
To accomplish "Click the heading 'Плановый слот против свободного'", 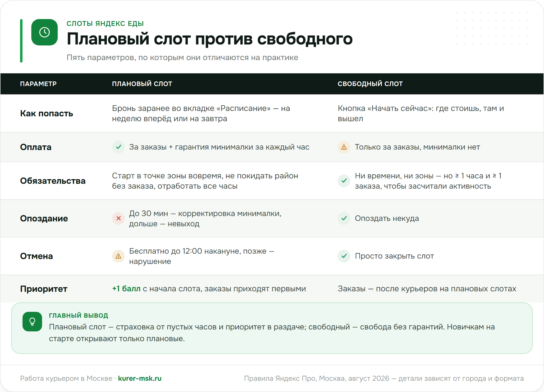I will (x=210, y=39).
